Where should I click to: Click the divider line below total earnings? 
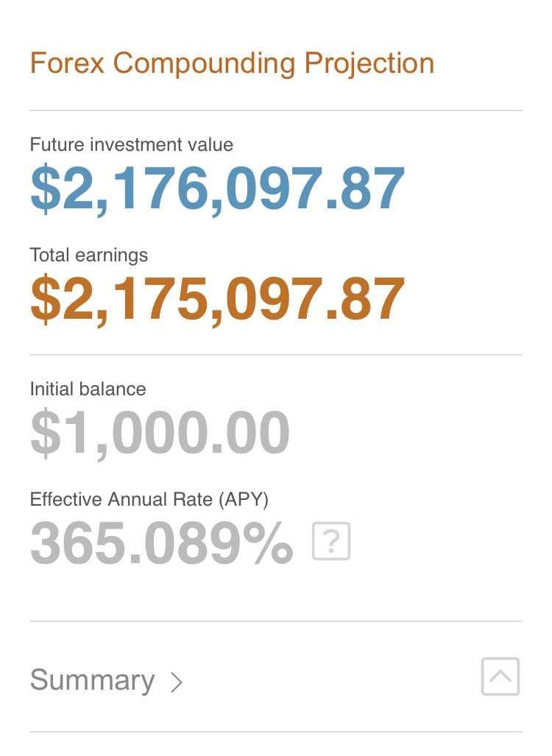tap(276, 355)
